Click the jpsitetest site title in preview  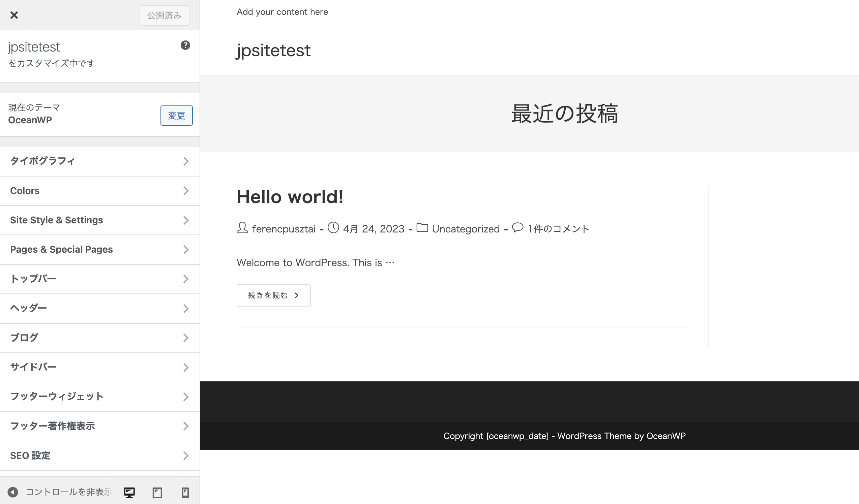click(273, 51)
